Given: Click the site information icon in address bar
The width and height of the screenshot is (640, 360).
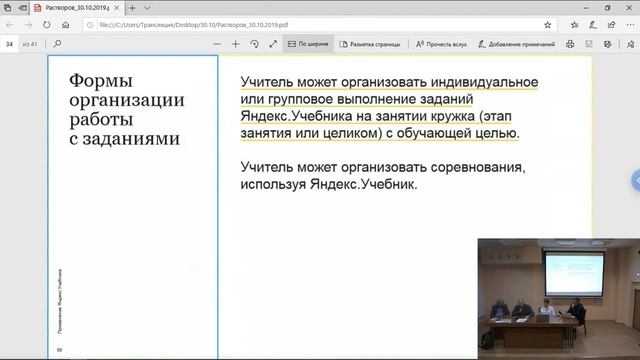Looking at the screenshot, I should pyautogui.click(x=90, y=25).
